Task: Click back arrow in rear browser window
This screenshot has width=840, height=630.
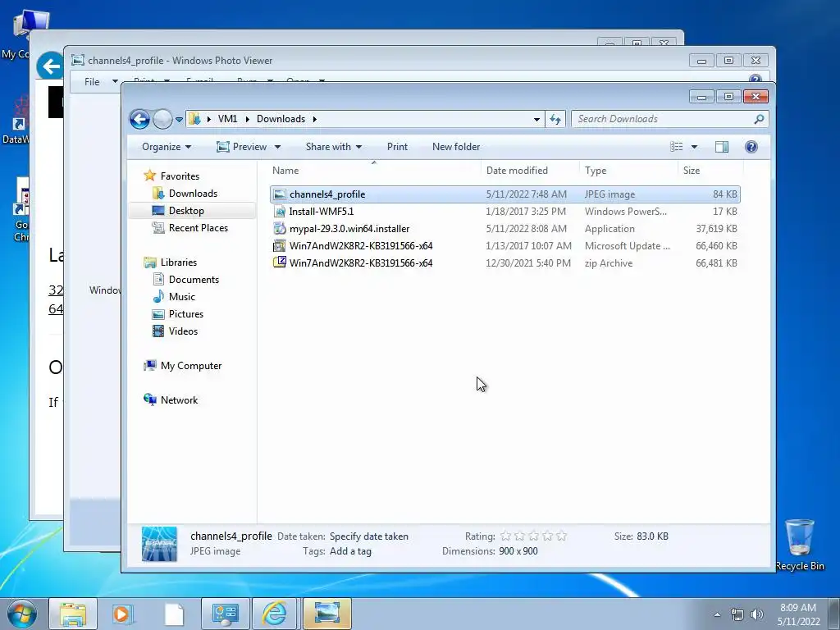Action: click(x=50, y=66)
